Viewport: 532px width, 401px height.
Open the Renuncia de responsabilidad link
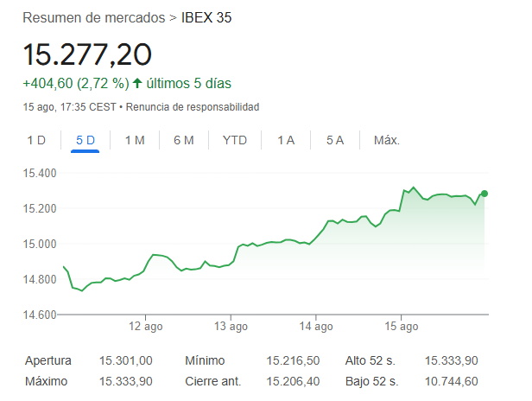point(193,107)
